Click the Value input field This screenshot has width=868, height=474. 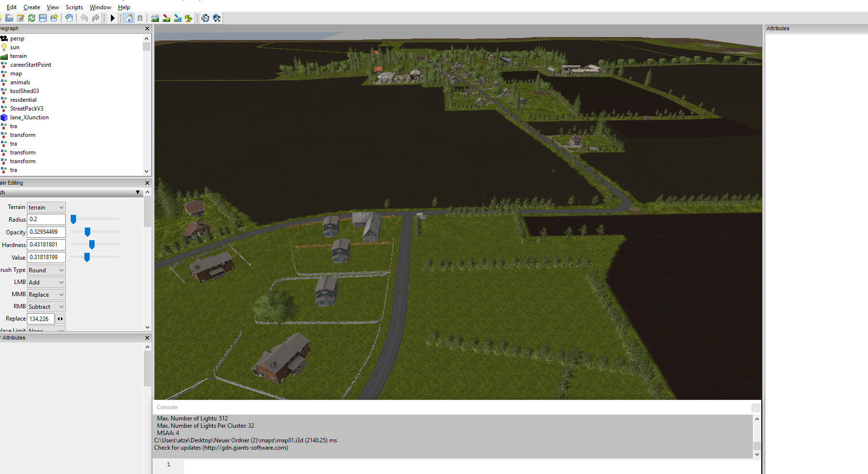point(46,257)
